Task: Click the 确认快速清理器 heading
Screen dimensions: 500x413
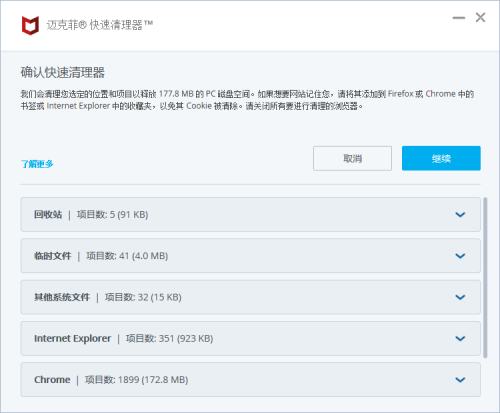Action: point(63,72)
